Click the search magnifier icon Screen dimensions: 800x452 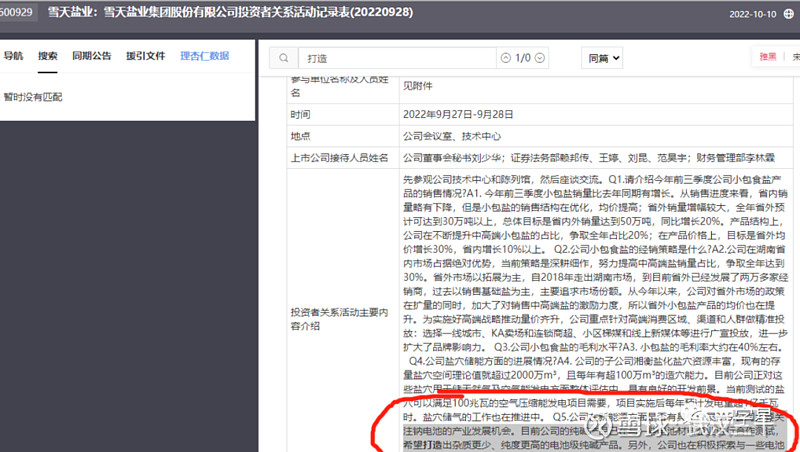(284, 58)
